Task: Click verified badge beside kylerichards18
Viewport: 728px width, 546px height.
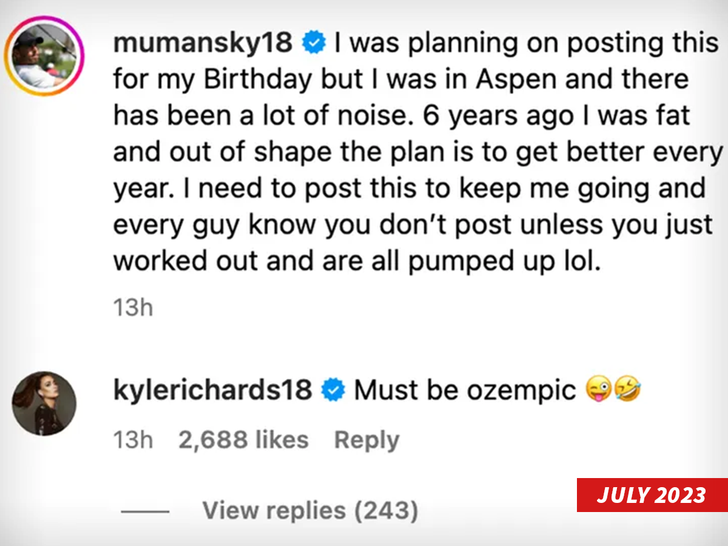Action: pos(333,390)
